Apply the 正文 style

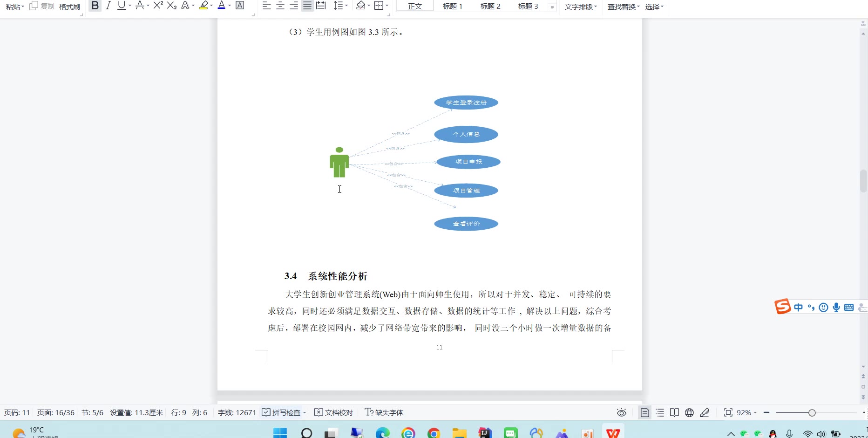pos(415,6)
